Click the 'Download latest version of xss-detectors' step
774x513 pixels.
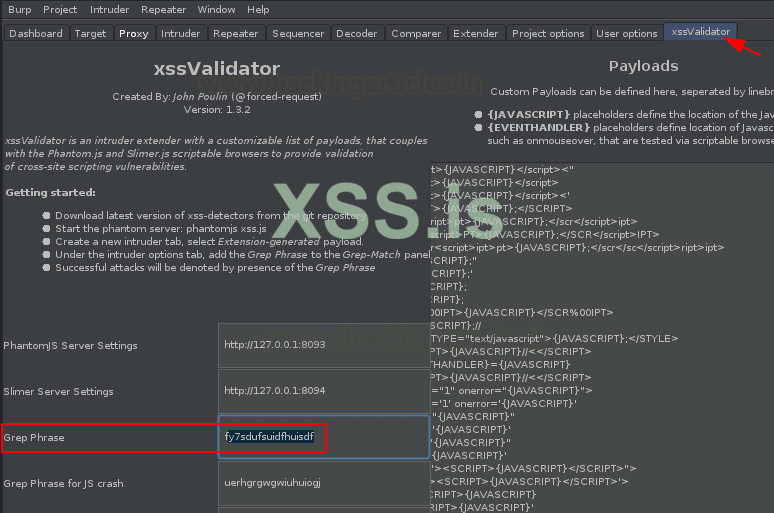click(x=211, y=215)
